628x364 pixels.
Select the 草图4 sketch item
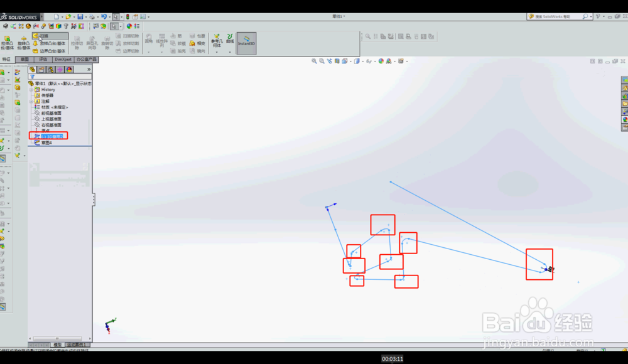[43, 142]
